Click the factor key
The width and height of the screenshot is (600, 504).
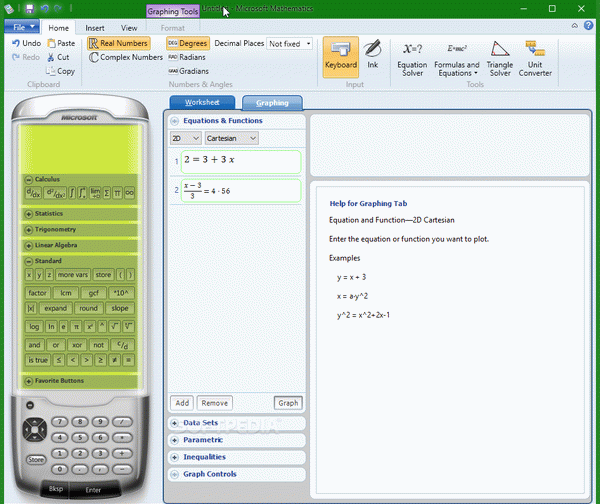[x=37, y=293]
